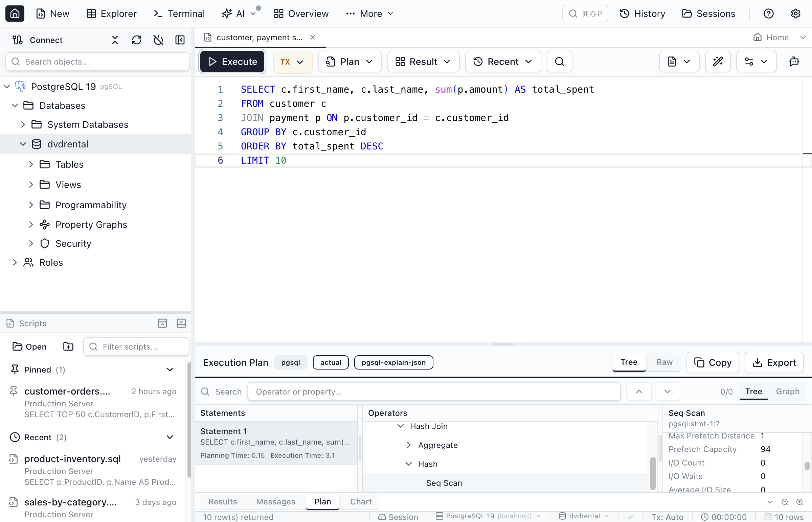Go to next search match arrow
This screenshot has height=522, width=812.
(x=667, y=391)
